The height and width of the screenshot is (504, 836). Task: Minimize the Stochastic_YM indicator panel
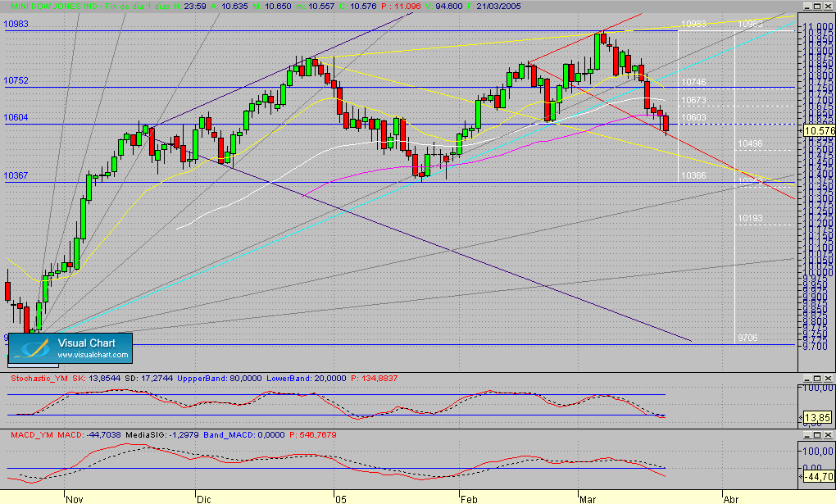[x=806, y=378]
